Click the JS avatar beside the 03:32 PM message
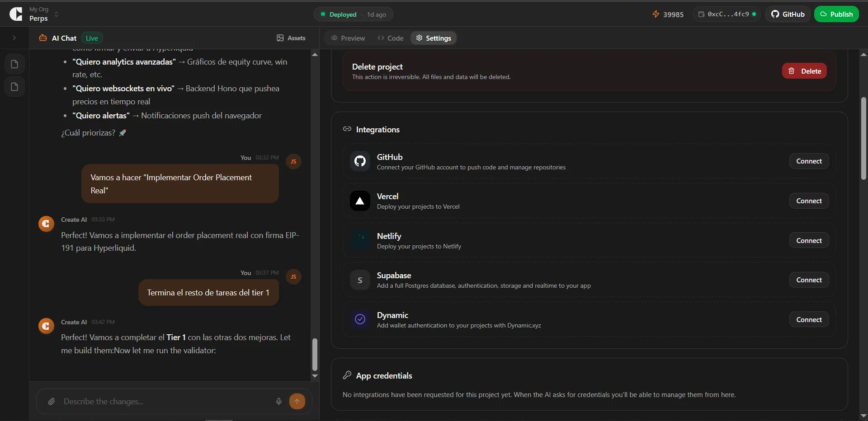The width and height of the screenshot is (868, 421). click(293, 162)
